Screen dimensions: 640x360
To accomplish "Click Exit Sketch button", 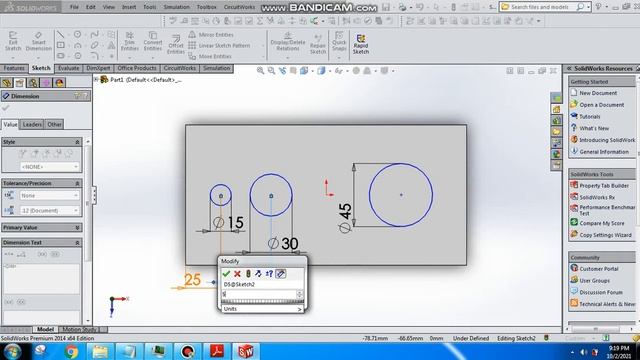I will [x=13, y=41].
